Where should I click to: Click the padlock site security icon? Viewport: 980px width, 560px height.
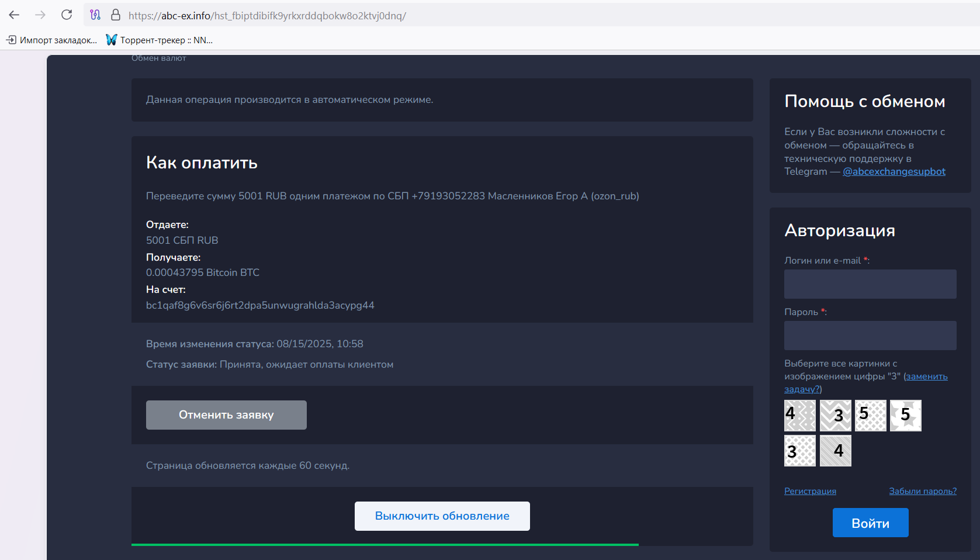click(116, 15)
